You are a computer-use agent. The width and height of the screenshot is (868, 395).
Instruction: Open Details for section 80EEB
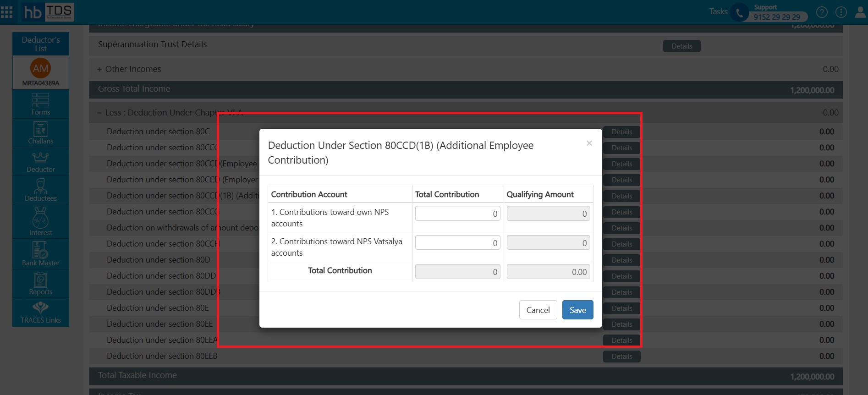tap(621, 357)
